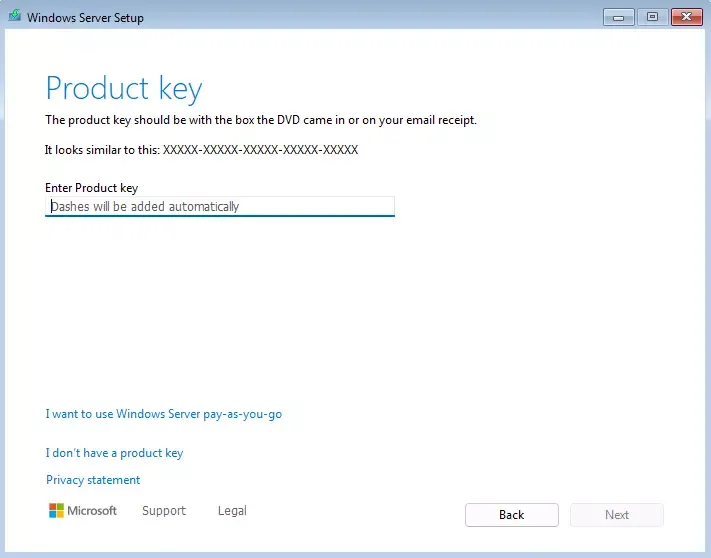This screenshot has width=711, height=558.
Task: Open Windows Server pay-as-you-go link
Action: (x=164, y=414)
